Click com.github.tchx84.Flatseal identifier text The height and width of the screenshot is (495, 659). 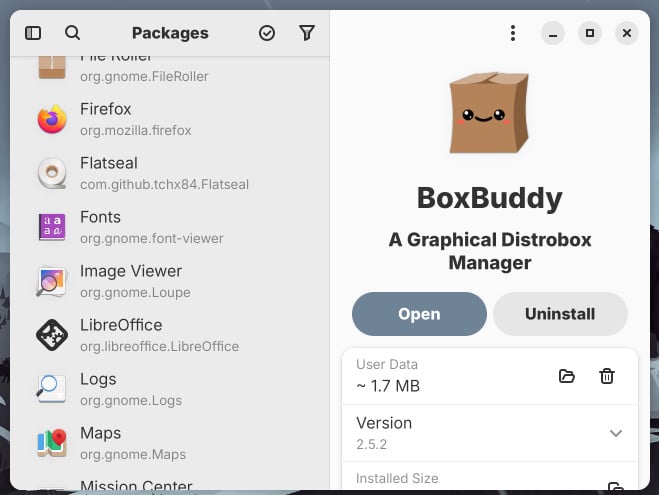(x=164, y=184)
